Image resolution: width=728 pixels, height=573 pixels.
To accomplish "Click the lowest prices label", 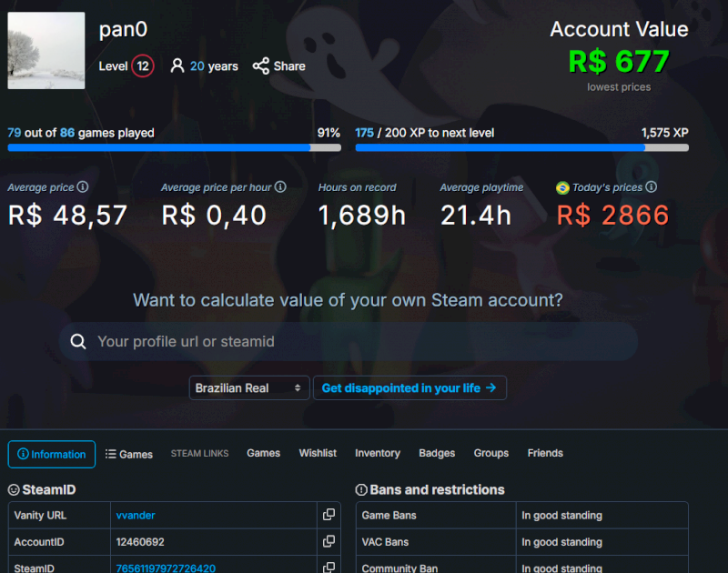I will point(619,87).
